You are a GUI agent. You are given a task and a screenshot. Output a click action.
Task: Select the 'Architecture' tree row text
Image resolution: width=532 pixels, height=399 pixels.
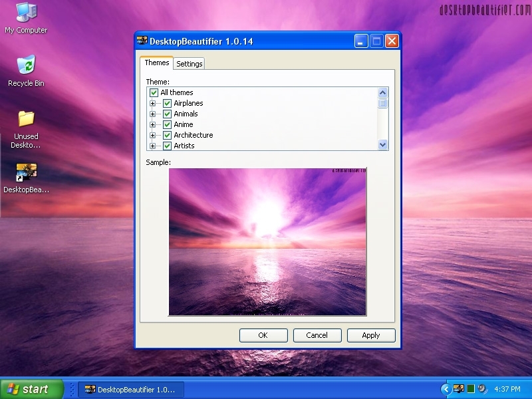point(194,135)
